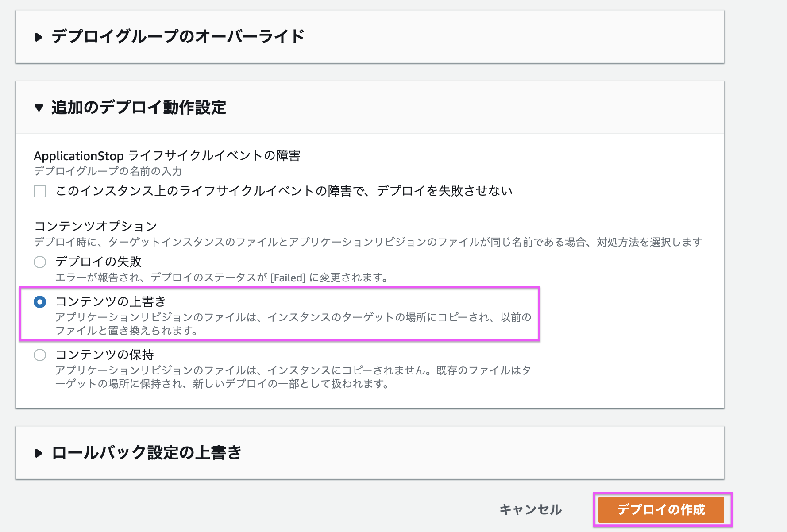Click the right-pointing arrow beside ロールバック設定の上書き
787x532 pixels.
pyautogui.click(x=39, y=452)
